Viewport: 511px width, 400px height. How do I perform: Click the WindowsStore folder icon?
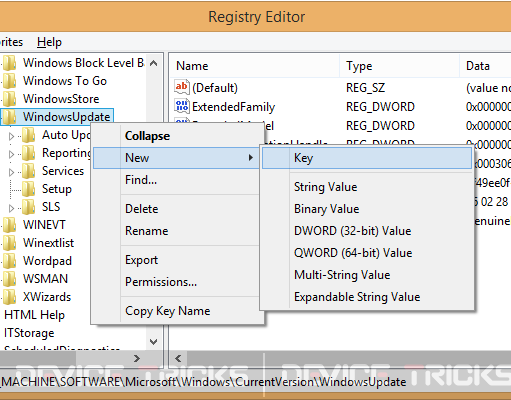(9, 99)
